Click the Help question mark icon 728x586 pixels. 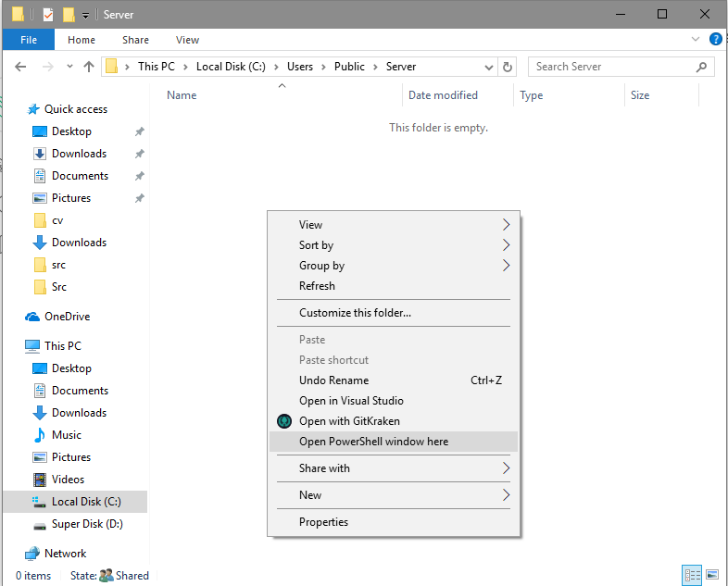point(715,40)
